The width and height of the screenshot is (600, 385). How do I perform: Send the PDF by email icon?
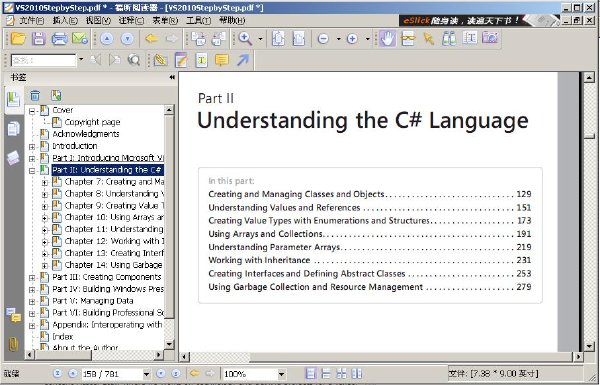(x=80, y=39)
